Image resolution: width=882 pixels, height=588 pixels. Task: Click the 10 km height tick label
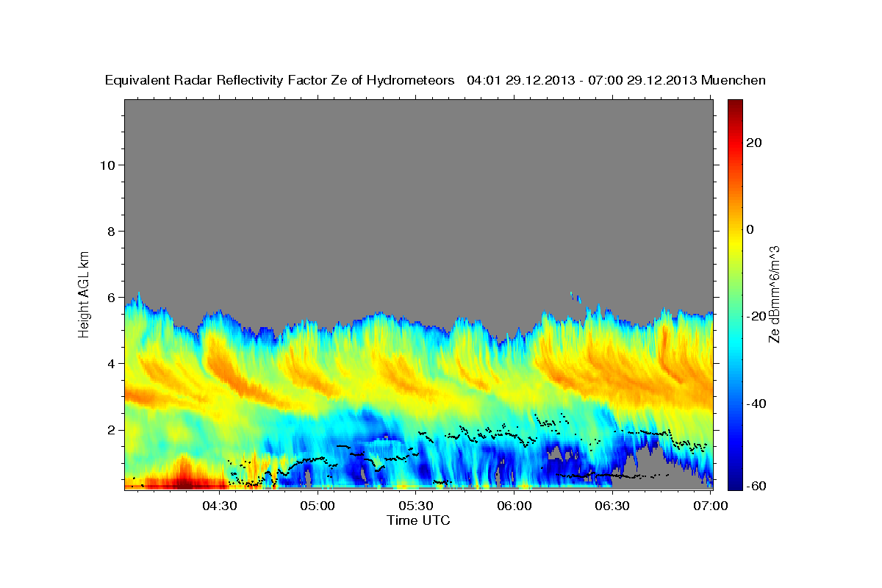tap(107, 165)
